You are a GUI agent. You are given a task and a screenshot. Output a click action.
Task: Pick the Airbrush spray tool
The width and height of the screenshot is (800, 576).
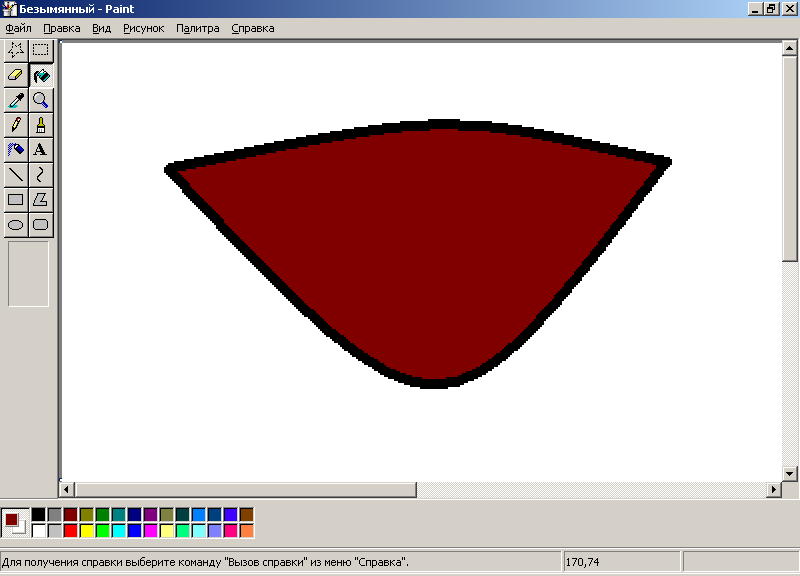pyautogui.click(x=16, y=149)
